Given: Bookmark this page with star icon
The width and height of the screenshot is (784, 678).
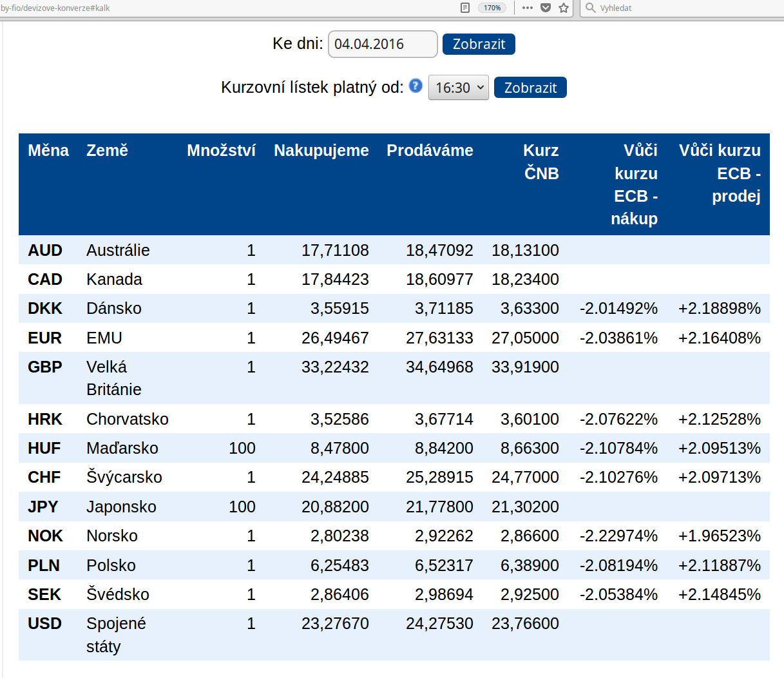Looking at the screenshot, I should 564,8.
